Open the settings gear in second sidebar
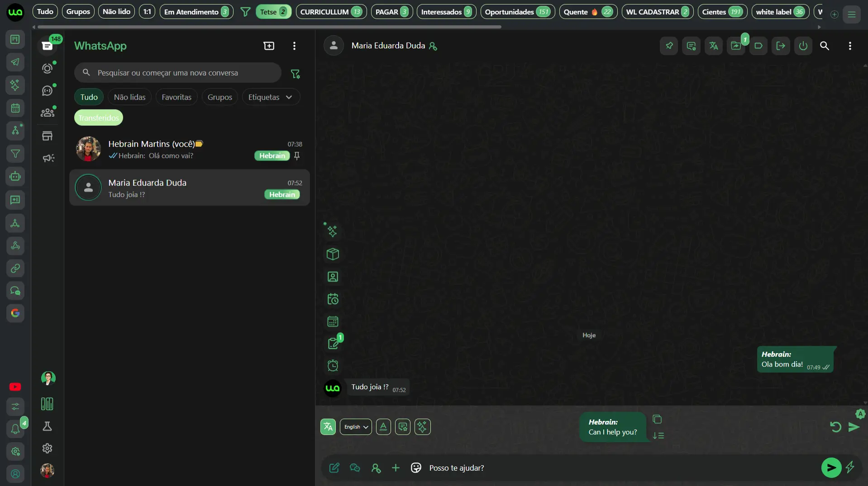 47,448
